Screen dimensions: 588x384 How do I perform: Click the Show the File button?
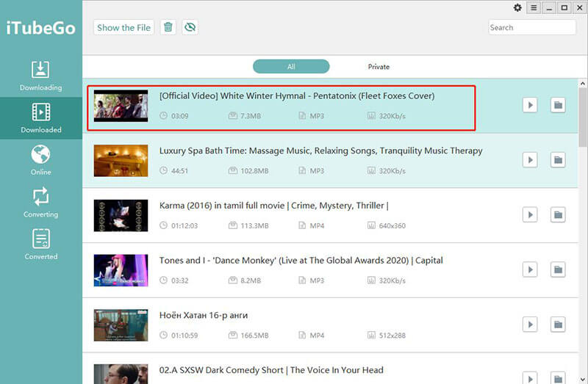(x=123, y=27)
